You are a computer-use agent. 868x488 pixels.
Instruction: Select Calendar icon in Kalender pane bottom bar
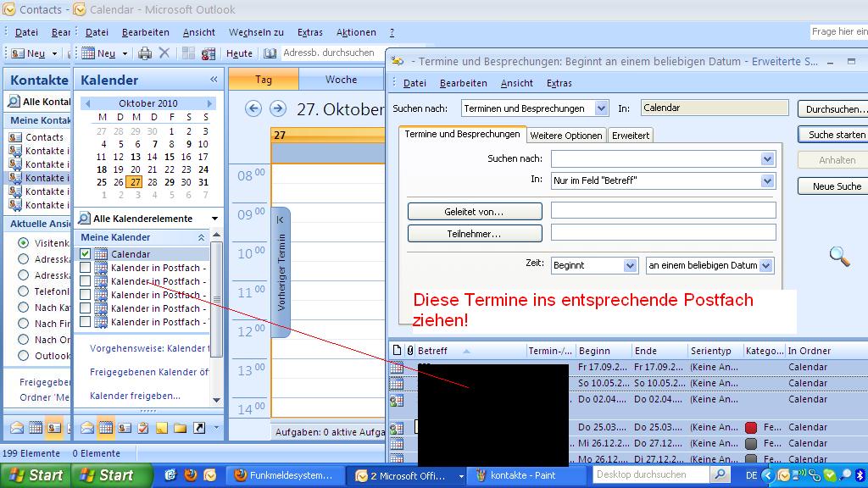[x=106, y=428]
